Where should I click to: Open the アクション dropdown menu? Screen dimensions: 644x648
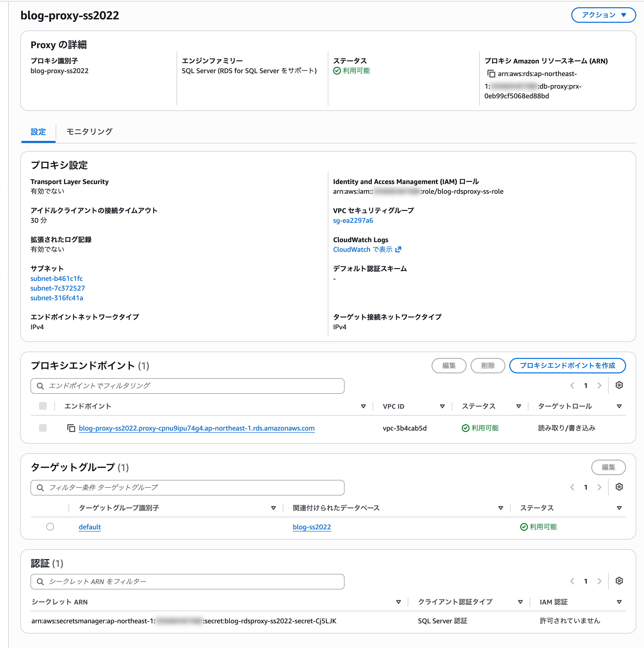click(603, 15)
